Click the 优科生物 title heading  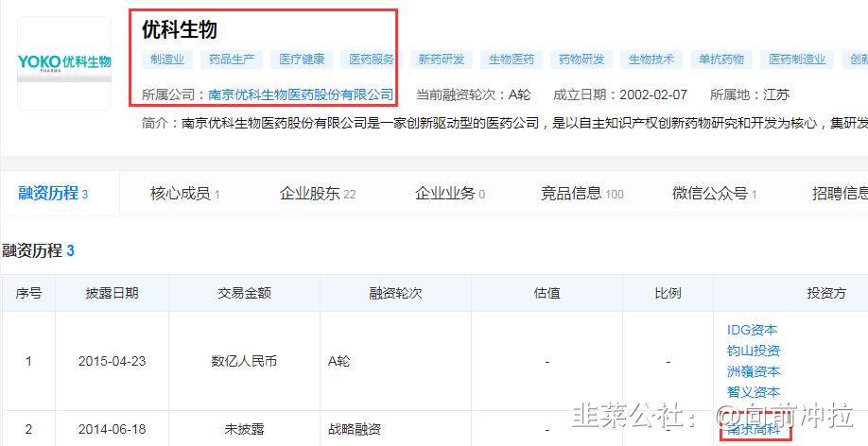[180, 29]
